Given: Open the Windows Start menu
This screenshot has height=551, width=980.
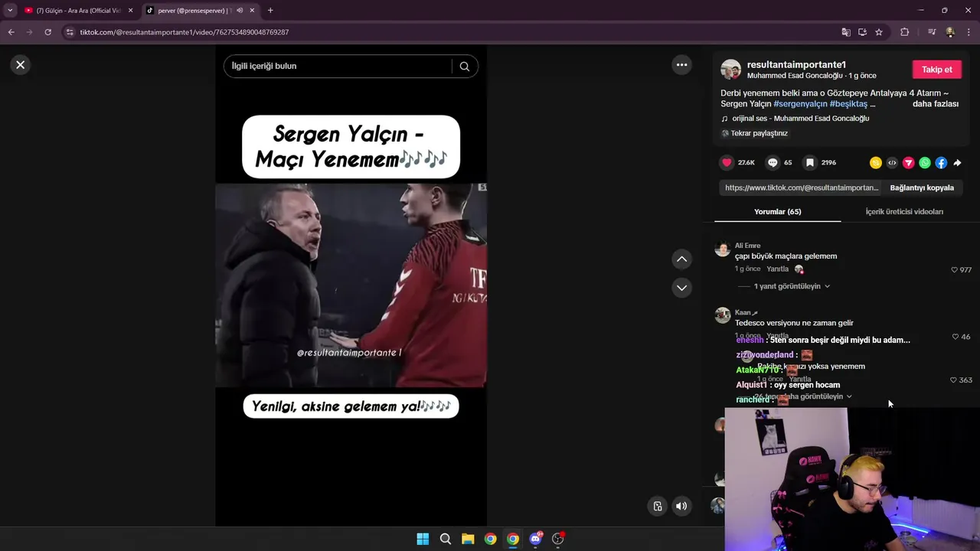Looking at the screenshot, I should point(423,539).
